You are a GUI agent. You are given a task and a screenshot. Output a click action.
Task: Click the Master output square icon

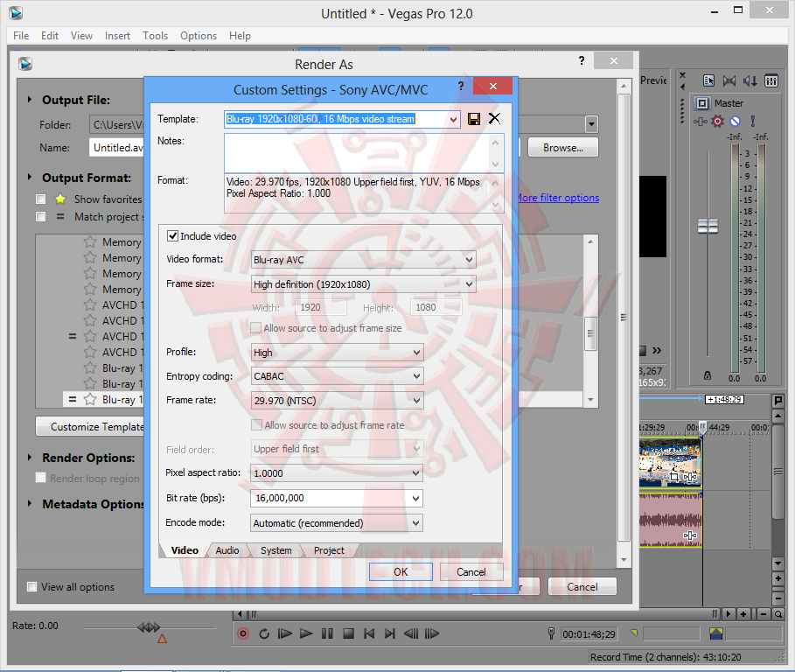point(702,103)
